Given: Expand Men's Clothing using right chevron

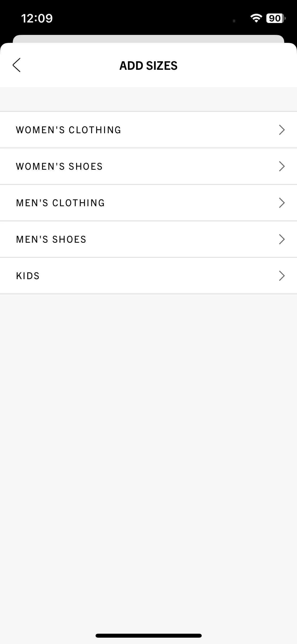Looking at the screenshot, I should click(282, 203).
